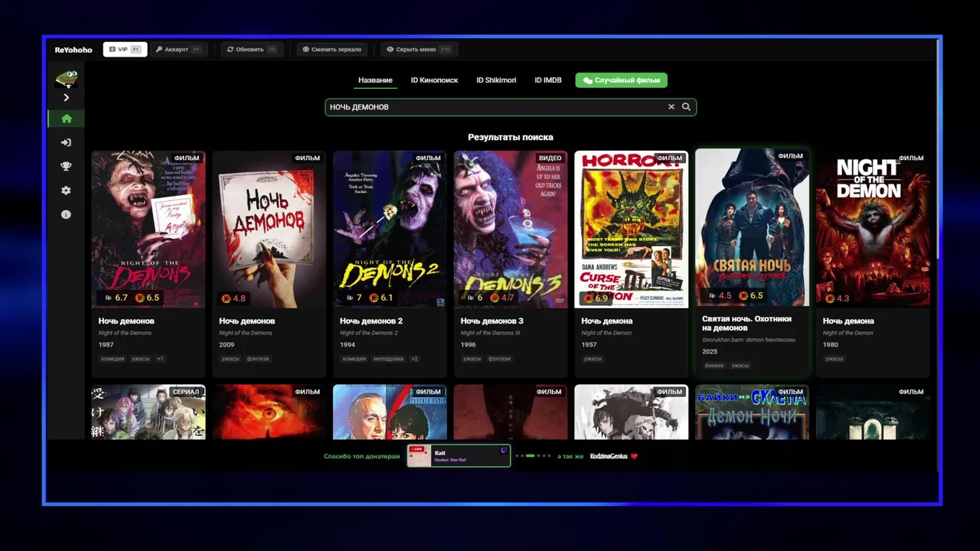The width and height of the screenshot is (980, 551).
Task: Click the Twitch icon on Kati card
Action: (504, 451)
